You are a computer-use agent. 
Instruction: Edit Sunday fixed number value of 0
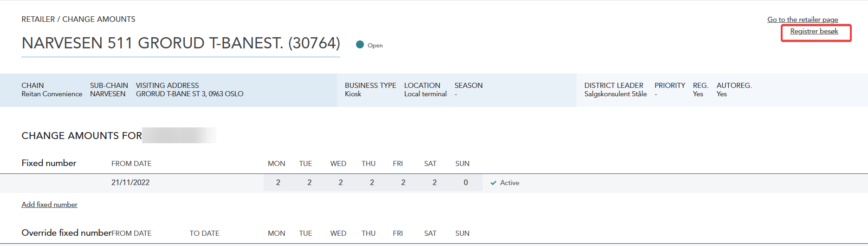(466, 183)
